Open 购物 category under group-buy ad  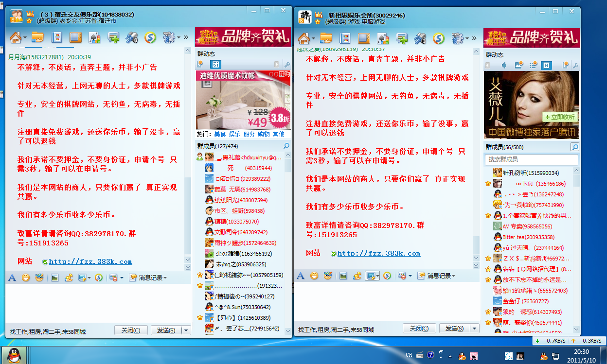point(264,134)
